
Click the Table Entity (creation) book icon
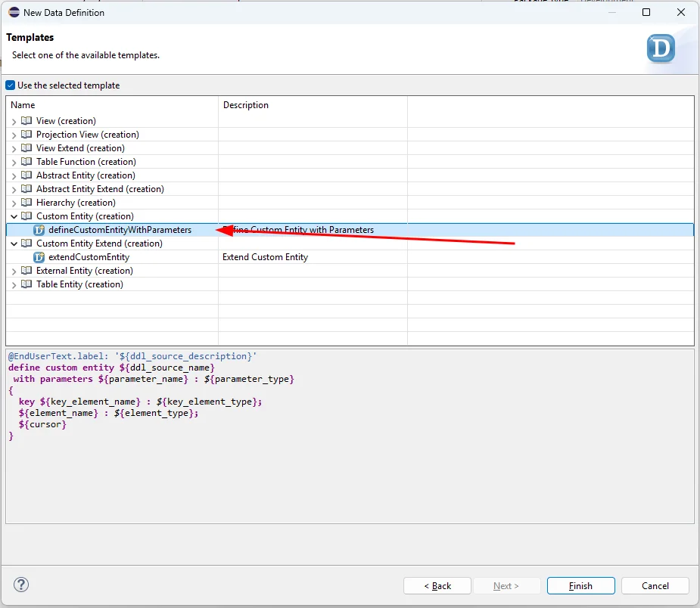(x=26, y=284)
